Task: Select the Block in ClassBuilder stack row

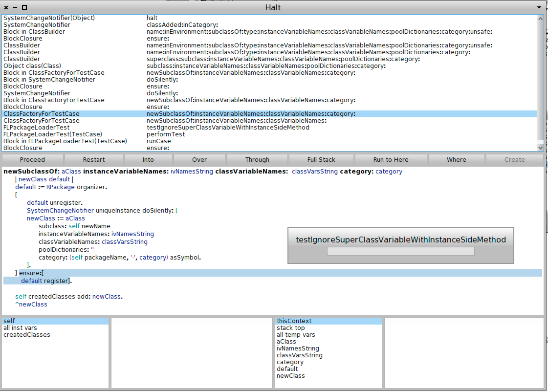Action: 270,31
